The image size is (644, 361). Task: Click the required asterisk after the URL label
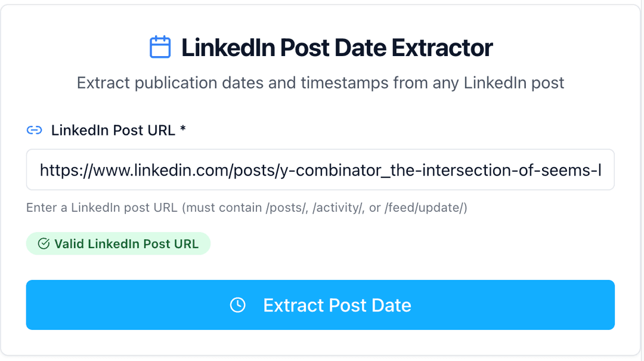[182, 129]
